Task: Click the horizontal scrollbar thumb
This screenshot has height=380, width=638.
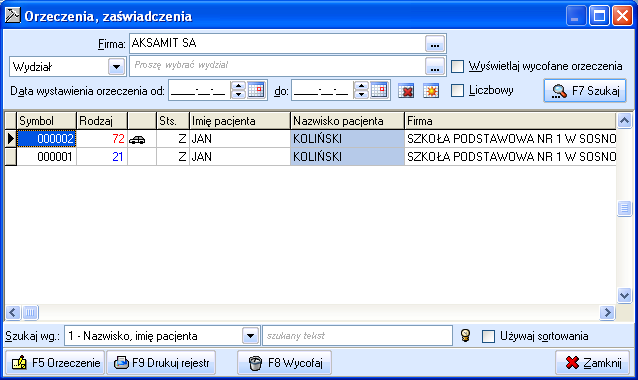Action: click(30, 312)
